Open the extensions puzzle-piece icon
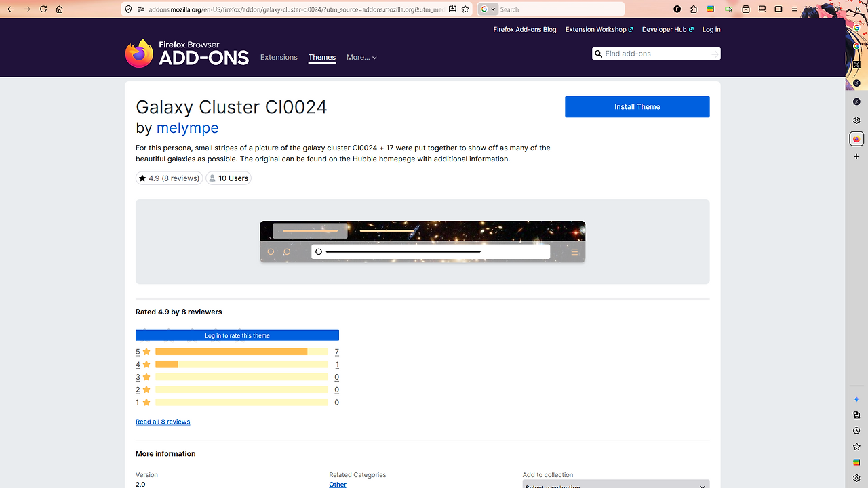The width and height of the screenshot is (868, 488). click(693, 9)
